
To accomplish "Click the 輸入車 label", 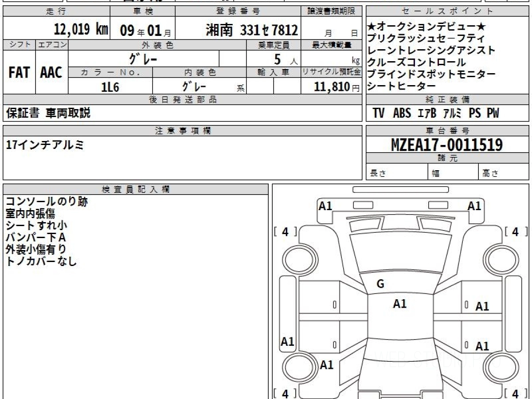I will tap(274, 72).
